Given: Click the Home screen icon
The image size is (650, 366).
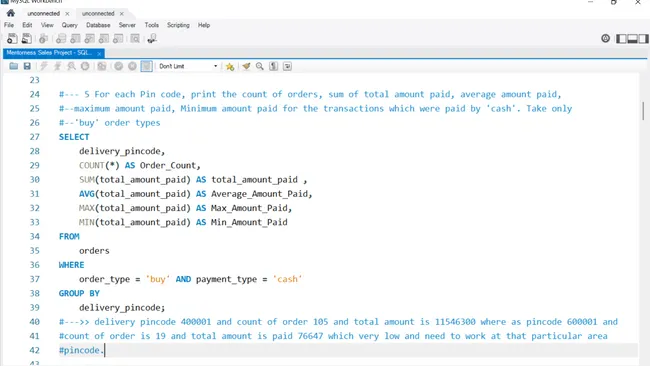Looking at the screenshot, I should (x=11, y=13).
